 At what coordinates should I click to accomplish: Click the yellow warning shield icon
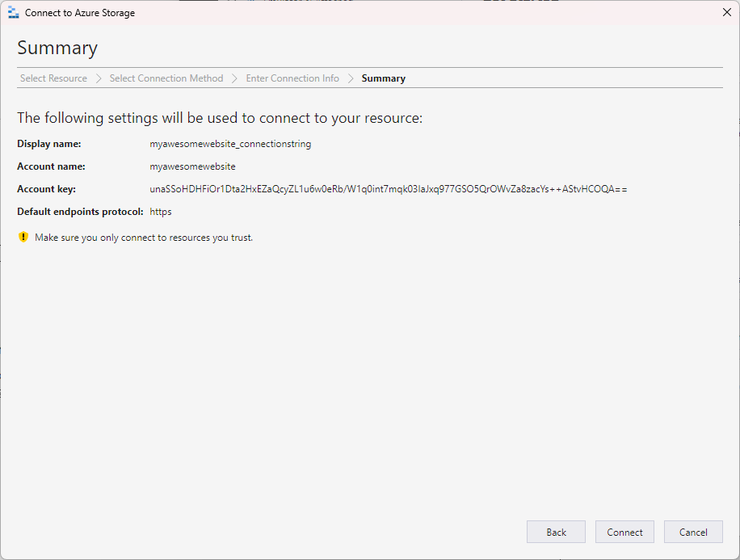(x=23, y=237)
